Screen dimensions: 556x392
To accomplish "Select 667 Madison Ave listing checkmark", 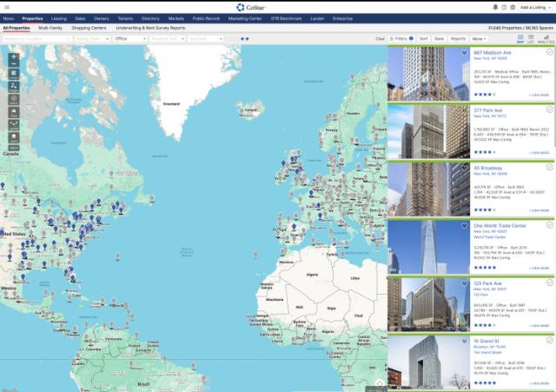I will click(x=550, y=52).
